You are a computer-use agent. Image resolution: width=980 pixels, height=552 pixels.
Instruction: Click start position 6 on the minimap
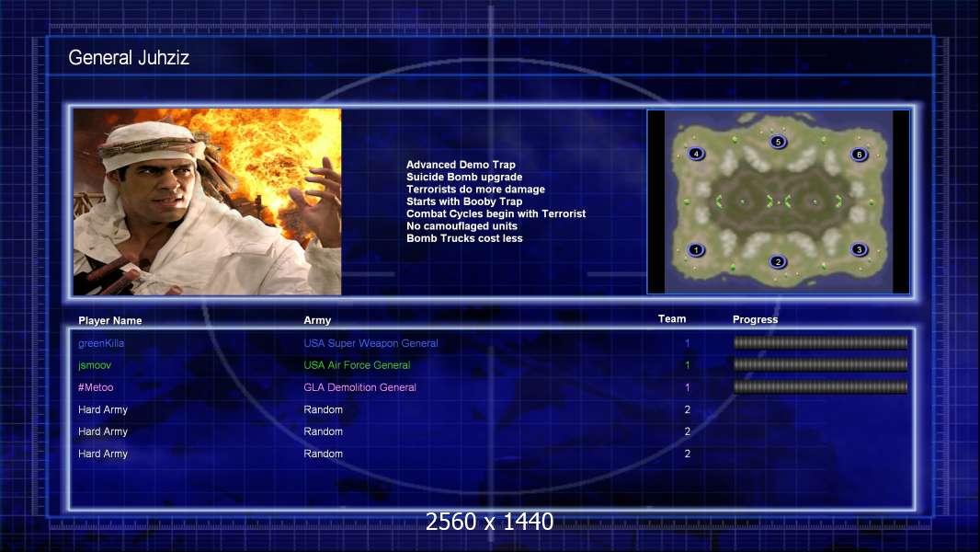tap(859, 155)
